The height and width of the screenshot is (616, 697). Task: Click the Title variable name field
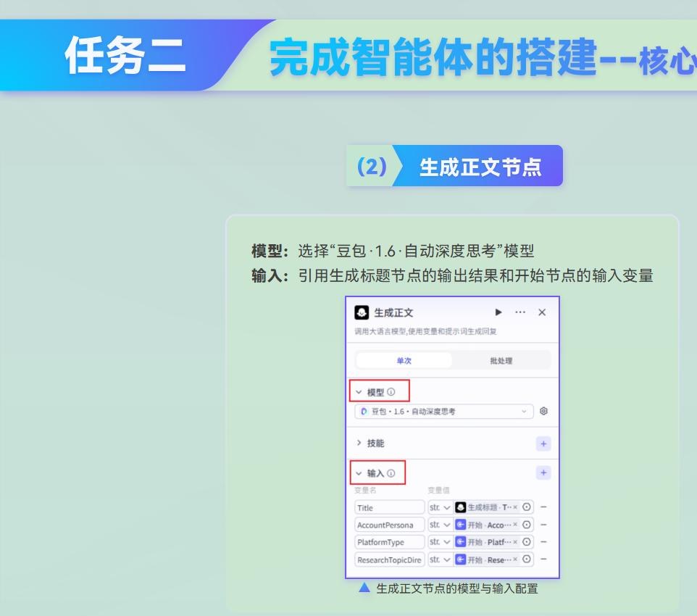tap(389, 507)
